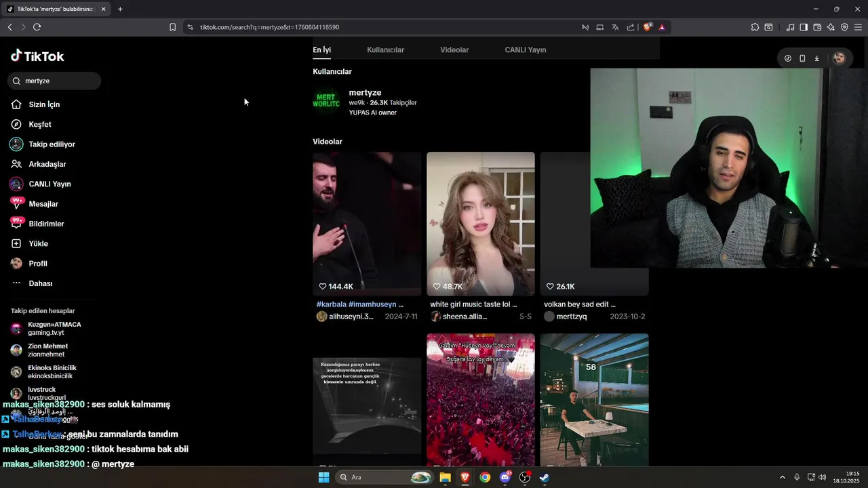Switch to CANLI Yayın results tab
Screen dimensions: 868x488
click(x=525, y=50)
